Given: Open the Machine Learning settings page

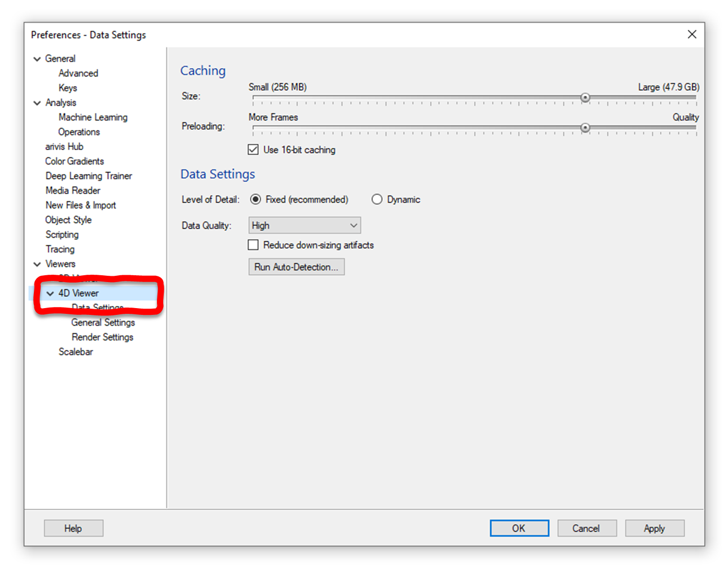Looking at the screenshot, I should tap(93, 117).
